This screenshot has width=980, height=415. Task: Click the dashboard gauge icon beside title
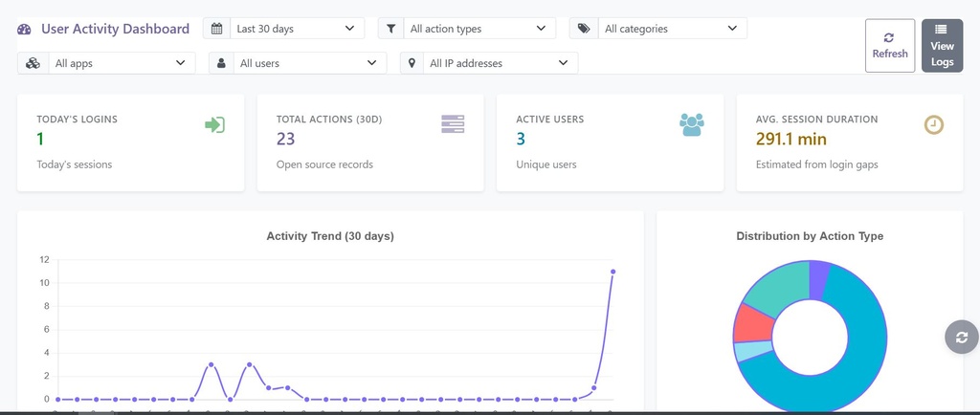click(x=24, y=29)
